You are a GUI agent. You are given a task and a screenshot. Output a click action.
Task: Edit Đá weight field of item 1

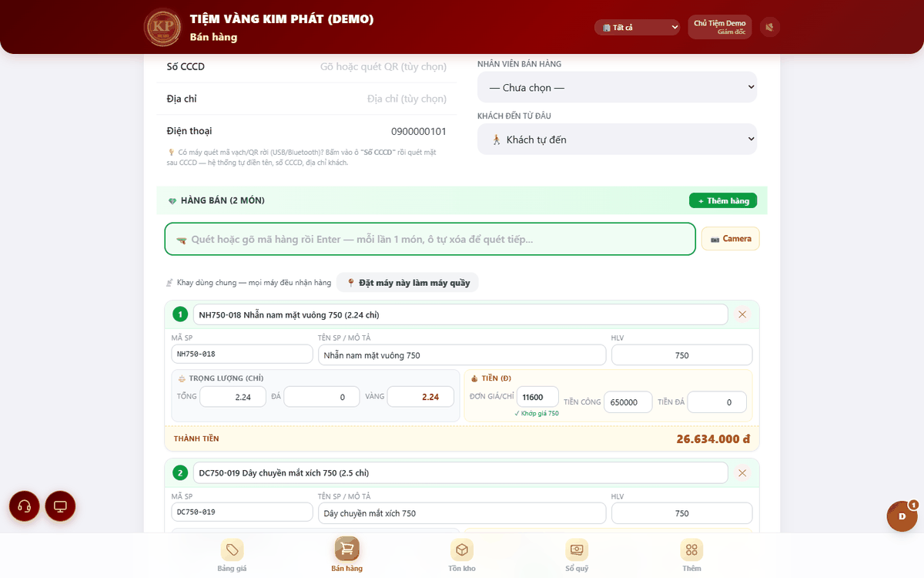(321, 397)
